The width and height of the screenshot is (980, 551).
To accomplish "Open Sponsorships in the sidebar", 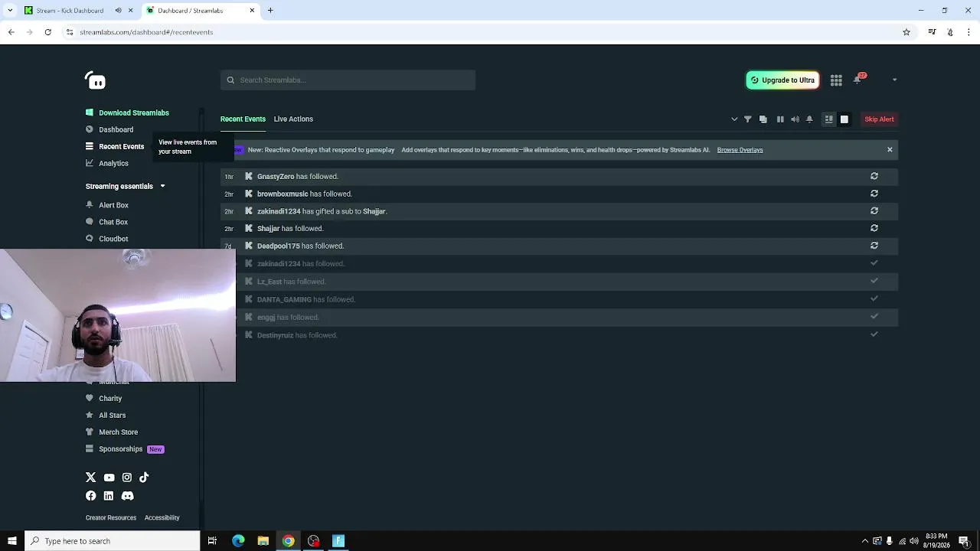I will pos(125,448).
